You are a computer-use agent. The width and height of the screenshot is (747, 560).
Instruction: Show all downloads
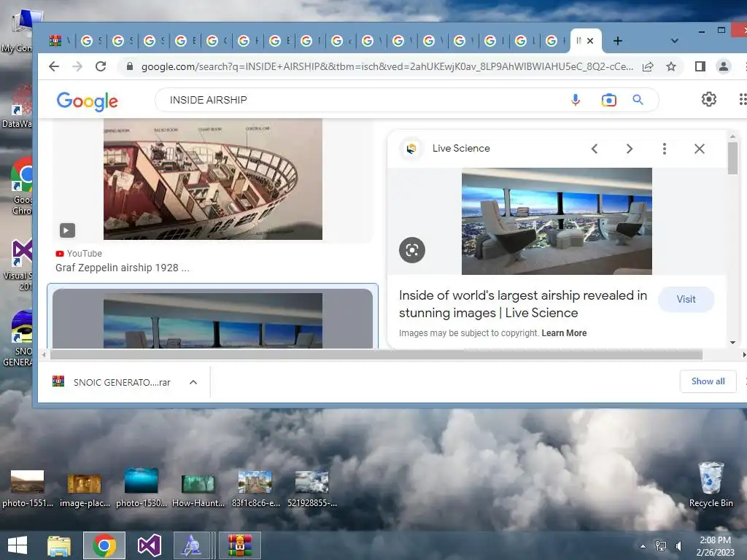[708, 381]
